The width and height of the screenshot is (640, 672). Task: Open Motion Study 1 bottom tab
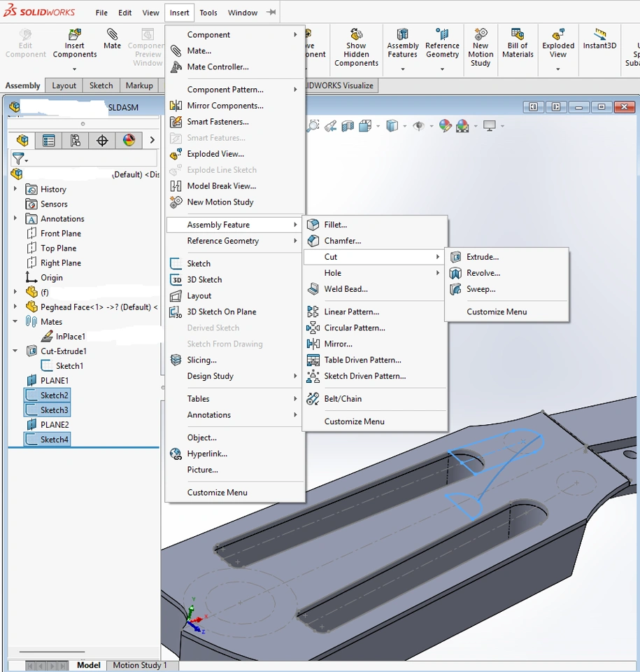coord(140,665)
